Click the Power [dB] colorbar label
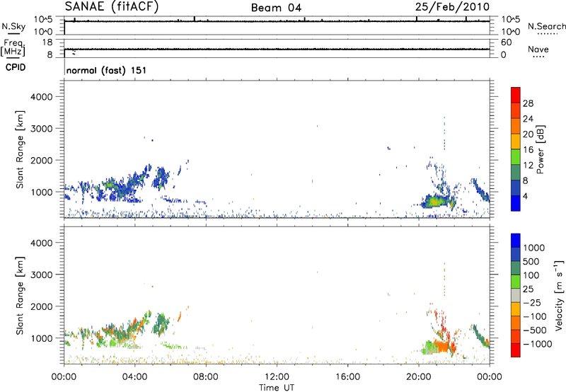 (x=540, y=149)
